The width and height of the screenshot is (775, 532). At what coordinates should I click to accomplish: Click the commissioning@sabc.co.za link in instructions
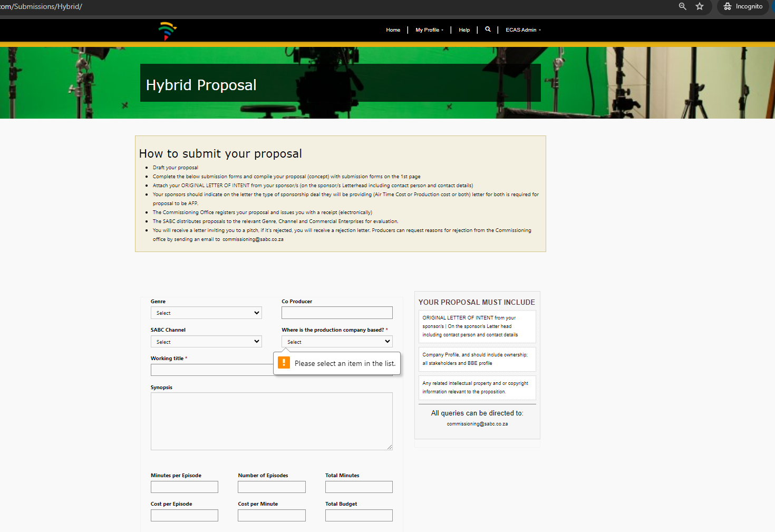[253, 239]
